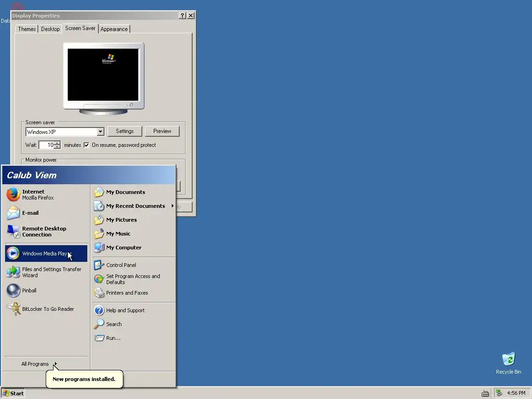Open Control Panel
Image resolution: width=532 pixels, height=399 pixels.
(133, 265)
